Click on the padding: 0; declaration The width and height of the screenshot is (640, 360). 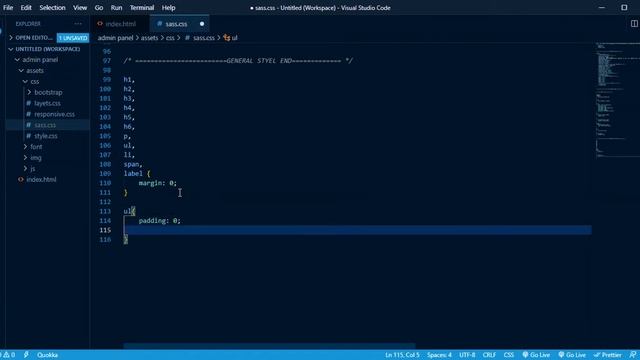tap(159, 221)
